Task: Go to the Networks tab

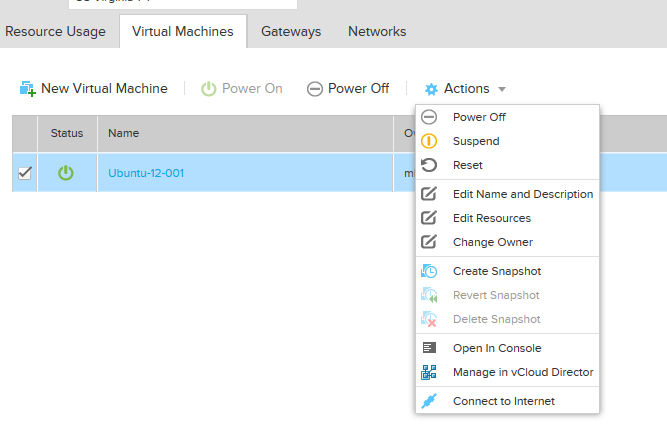Action: click(x=377, y=31)
